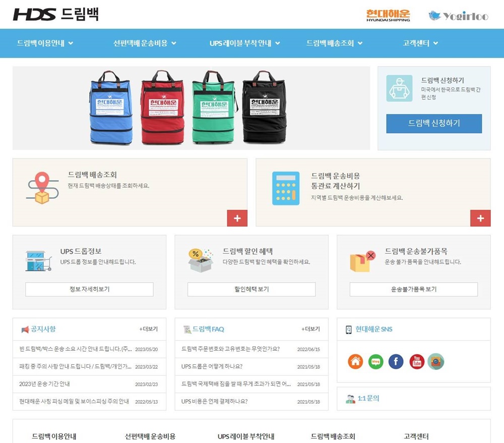This screenshot has width=504, height=443.
Task: Open the 1:1 문의 link
Action: [368, 399]
